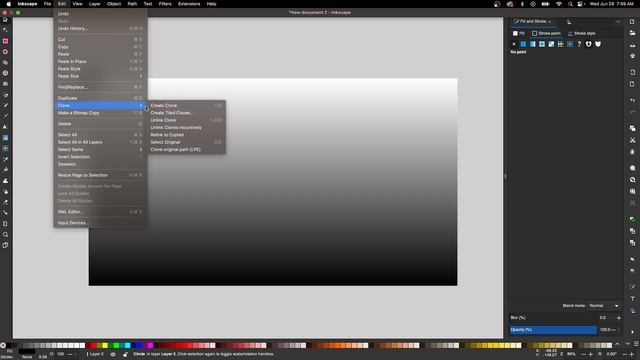640x360 pixels.
Task: Set paint to Unset (question mark)
Action: (579, 44)
